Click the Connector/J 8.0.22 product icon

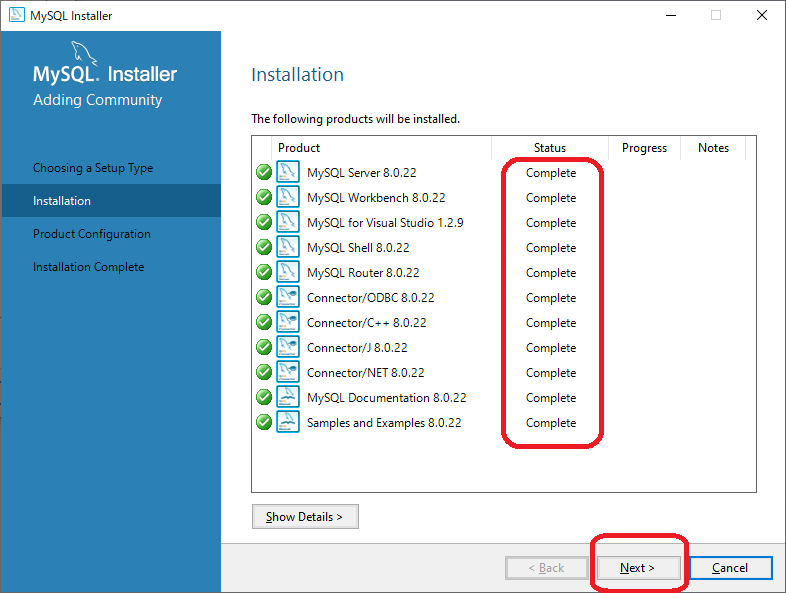[x=288, y=347]
